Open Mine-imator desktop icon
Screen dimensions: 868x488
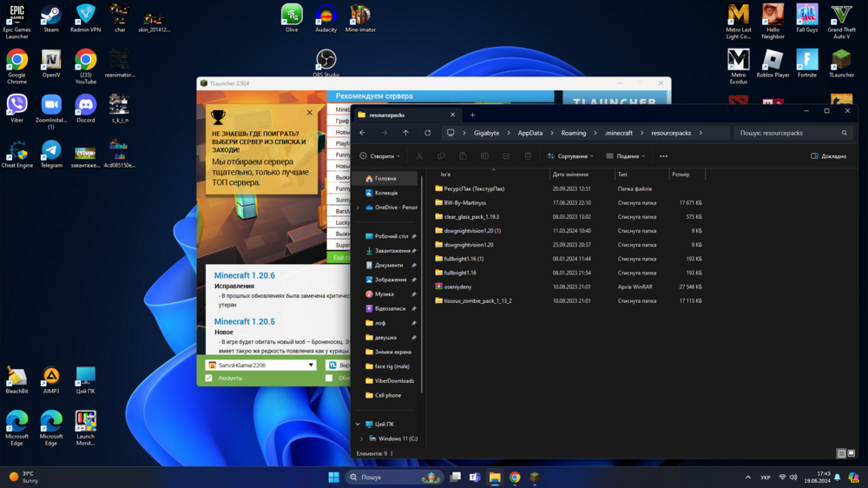(360, 18)
